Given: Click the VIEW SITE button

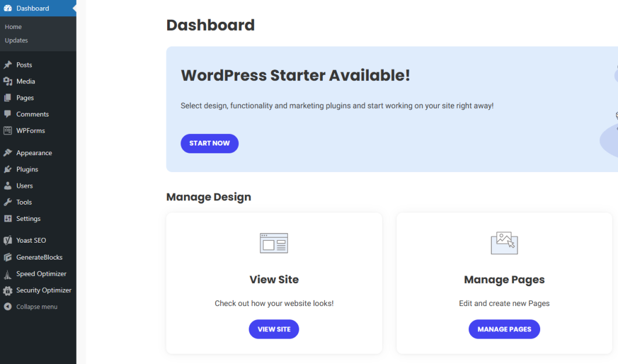Looking at the screenshot, I should pyautogui.click(x=274, y=329).
